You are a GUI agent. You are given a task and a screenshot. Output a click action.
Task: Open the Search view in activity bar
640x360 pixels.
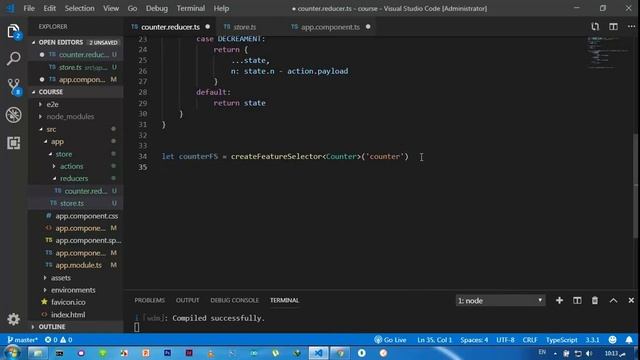coord(13,59)
